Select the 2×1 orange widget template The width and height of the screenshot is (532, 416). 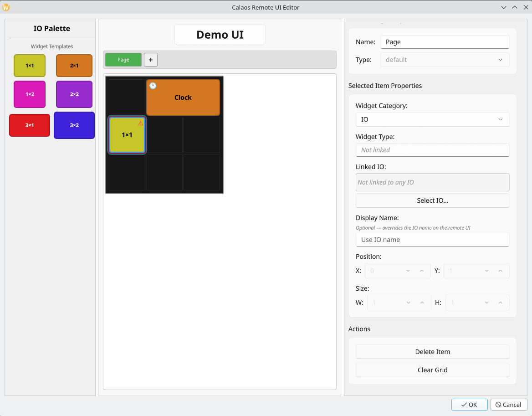tap(74, 65)
